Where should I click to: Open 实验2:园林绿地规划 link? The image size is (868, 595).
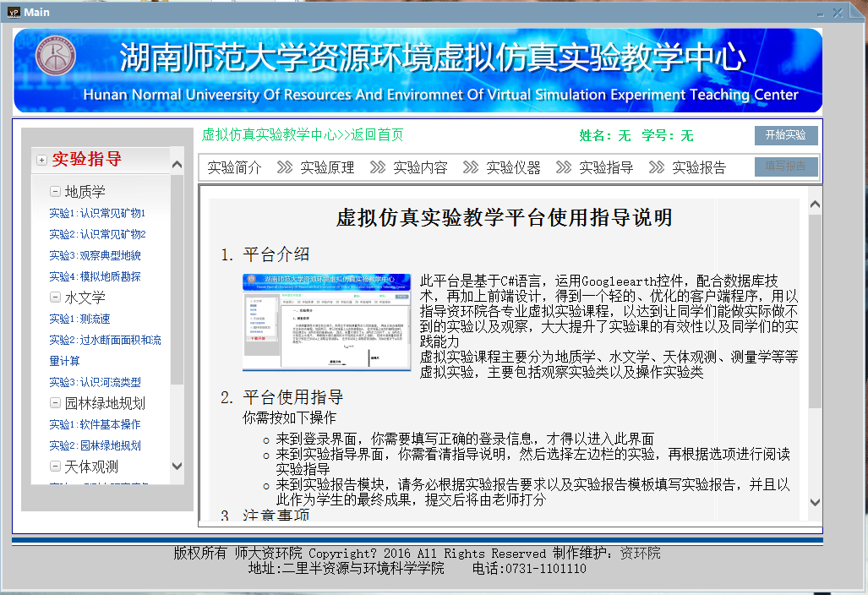click(x=95, y=445)
